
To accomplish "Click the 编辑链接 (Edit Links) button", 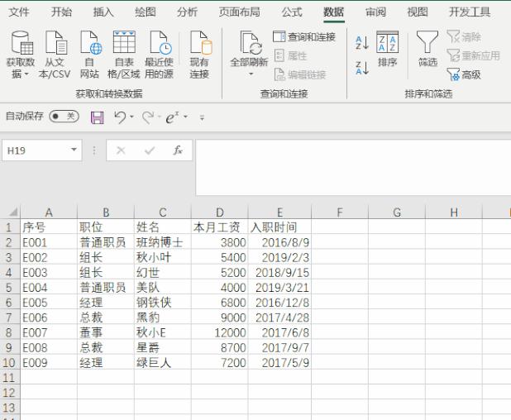I will pyautogui.click(x=300, y=74).
